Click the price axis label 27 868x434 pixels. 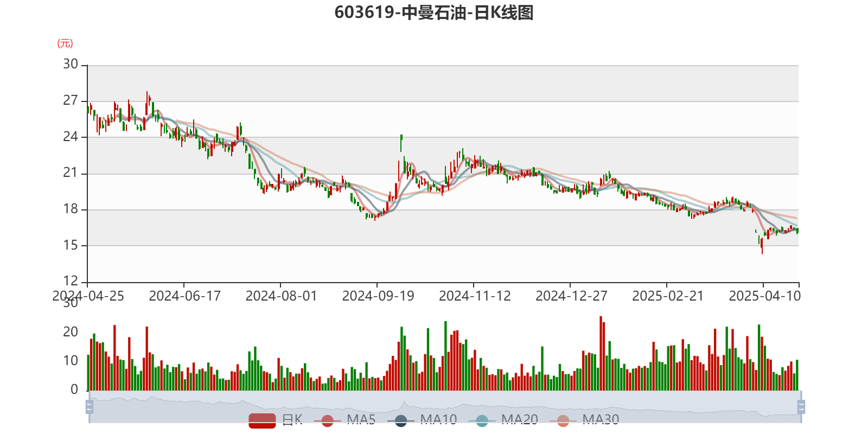point(71,100)
